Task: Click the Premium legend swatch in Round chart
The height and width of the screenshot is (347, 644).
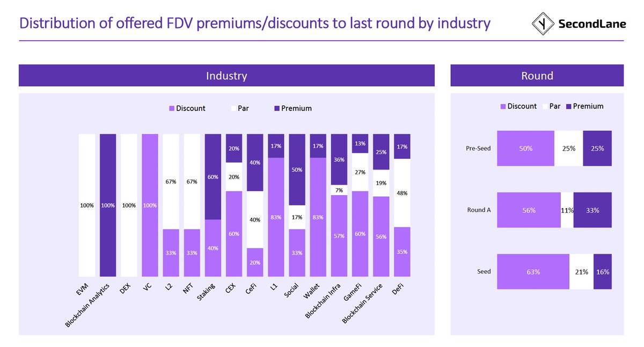Action: pyautogui.click(x=568, y=106)
